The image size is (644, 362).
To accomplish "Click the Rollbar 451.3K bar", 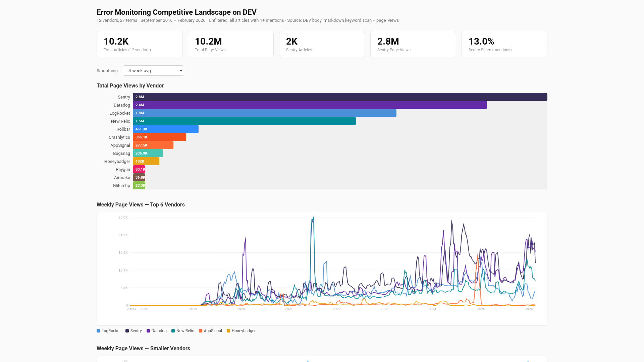I will (x=165, y=129).
